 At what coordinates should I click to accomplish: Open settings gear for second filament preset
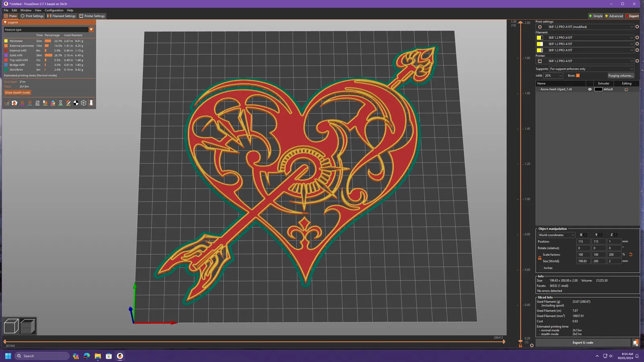pos(637,44)
